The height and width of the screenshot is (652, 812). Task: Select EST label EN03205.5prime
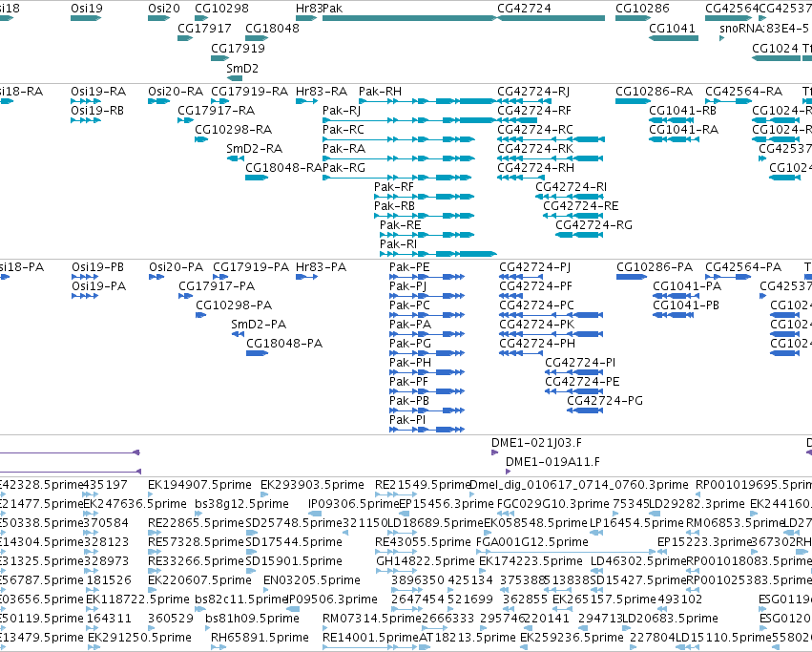click(312, 580)
